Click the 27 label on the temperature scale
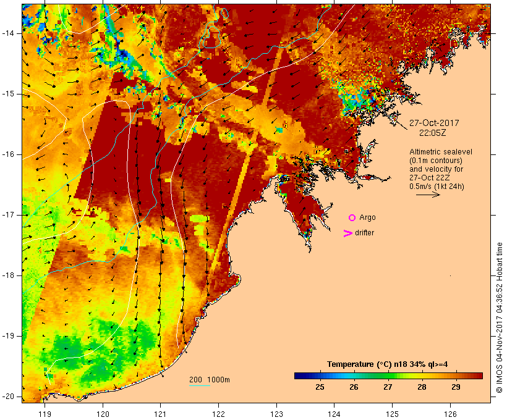507x420 pixels. click(388, 387)
